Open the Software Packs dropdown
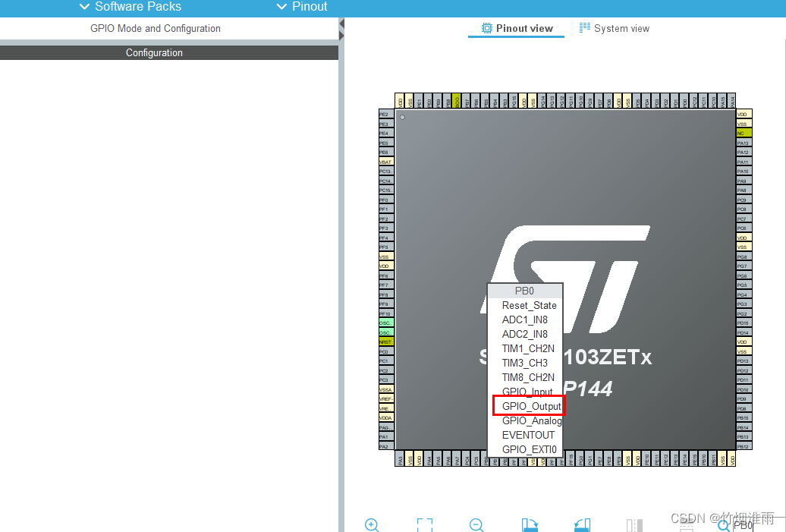Image resolution: width=786 pixels, height=532 pixels. coord(130,7)
